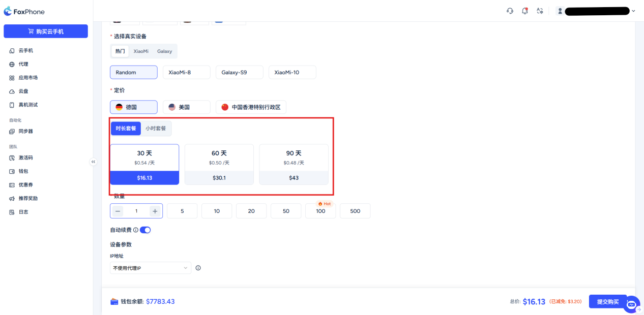Click the FoxPhone logo
The image size is (644, 315).
coord(24,12)
